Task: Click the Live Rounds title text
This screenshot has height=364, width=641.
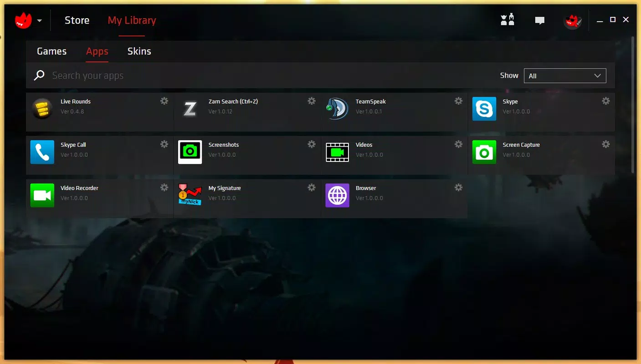Action: pos(76,101)
